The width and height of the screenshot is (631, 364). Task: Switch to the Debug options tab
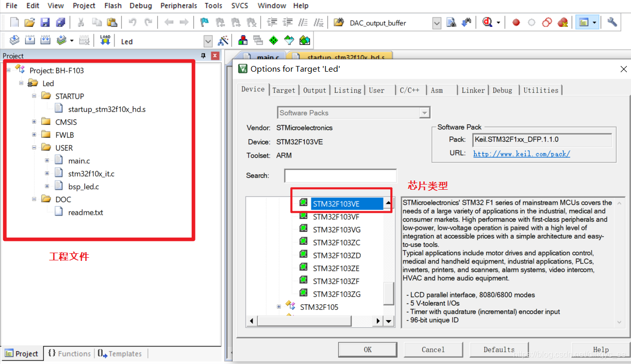coord(502,90)
